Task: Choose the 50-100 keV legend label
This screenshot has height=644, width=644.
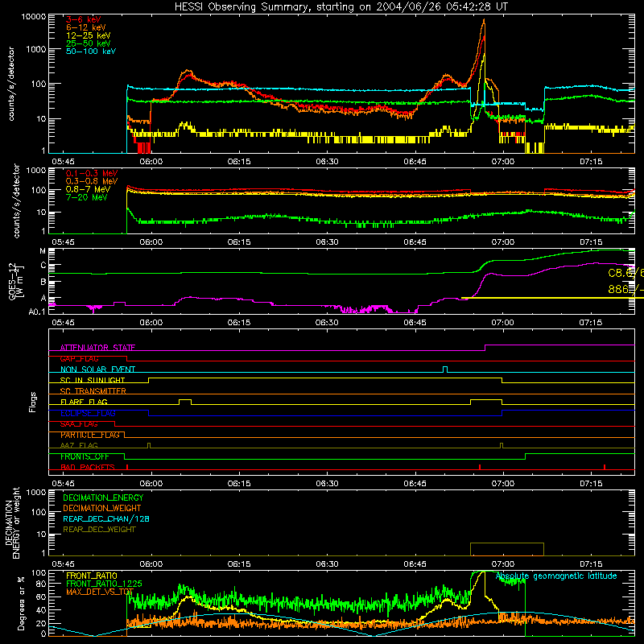Action: click(x=90, y=52)
